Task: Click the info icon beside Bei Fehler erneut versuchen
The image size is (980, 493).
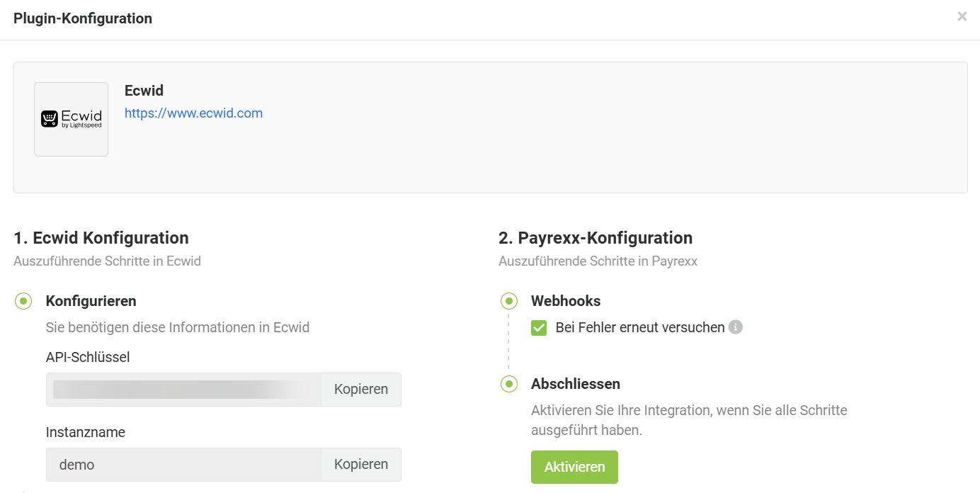Action: pos(736,327)
